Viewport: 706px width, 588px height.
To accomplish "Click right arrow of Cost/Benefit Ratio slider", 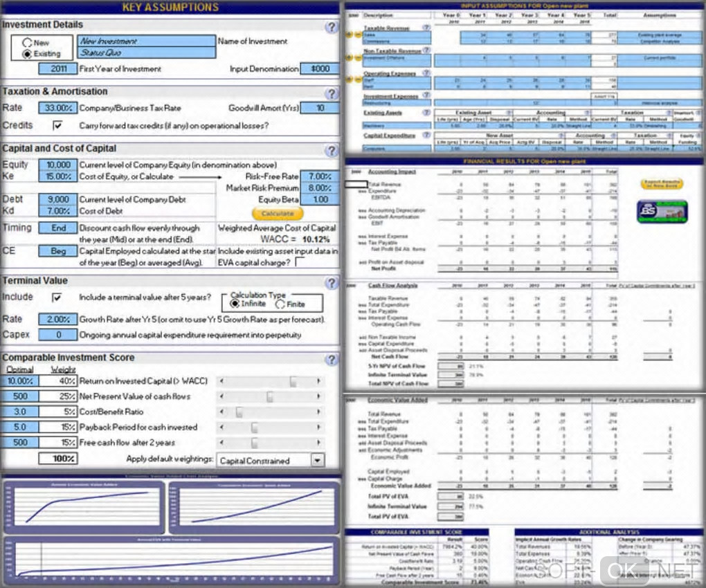I will pyautogui.click(x=319, y=412).
